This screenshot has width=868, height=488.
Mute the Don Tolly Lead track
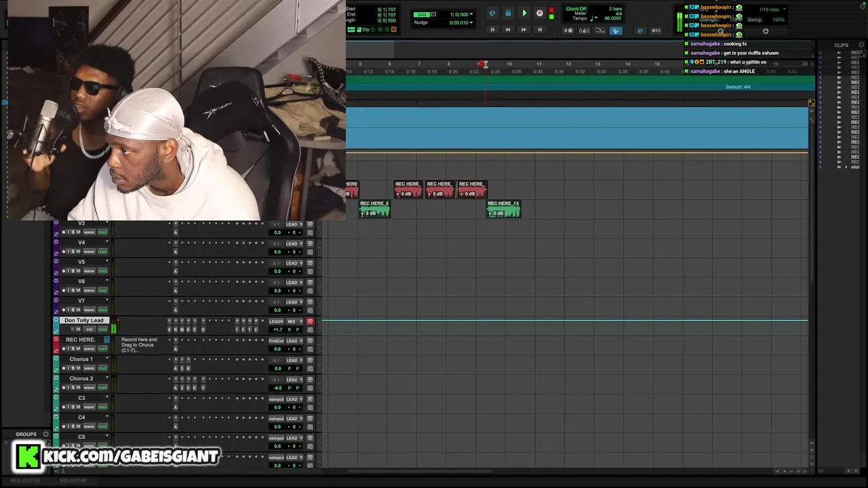(78, 329)
